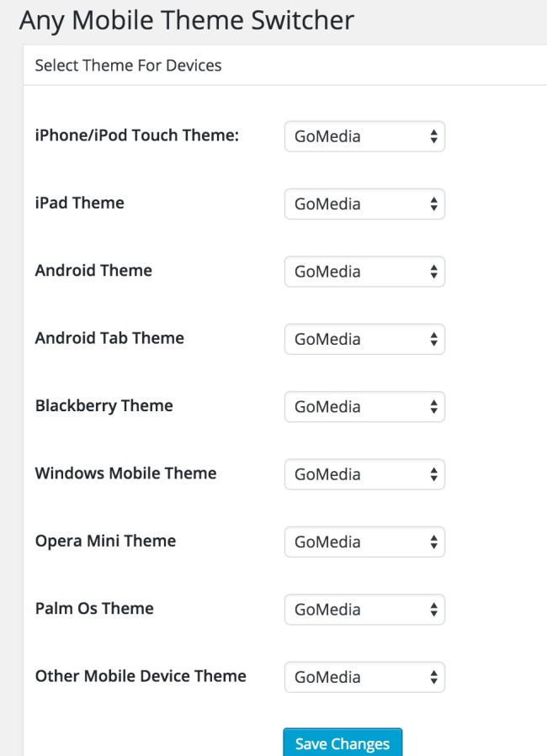The width and height of the screenshot is (547, 756).
Task: Click the Save Changes button
Action: 343,743
